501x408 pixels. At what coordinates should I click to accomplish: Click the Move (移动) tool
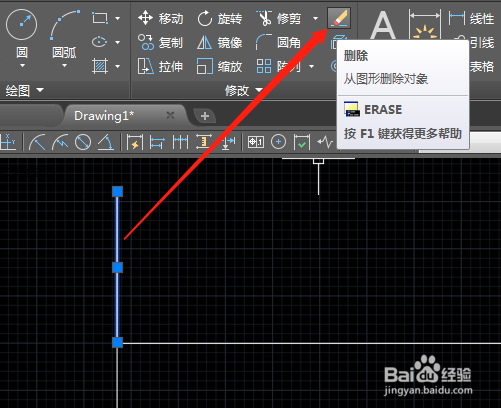coord(161,18)
